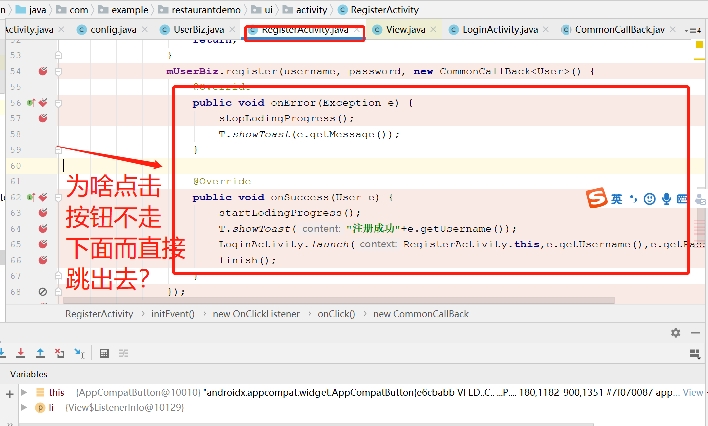This screenshot has width=708, height=426.
Task: Click the Drop Frame icon
Action: (x=60, y=353)
